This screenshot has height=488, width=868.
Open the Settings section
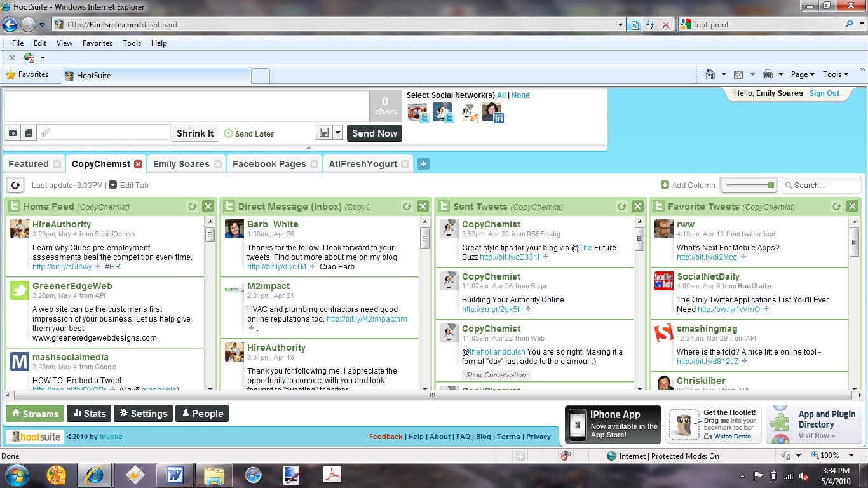tap(143, 414)
